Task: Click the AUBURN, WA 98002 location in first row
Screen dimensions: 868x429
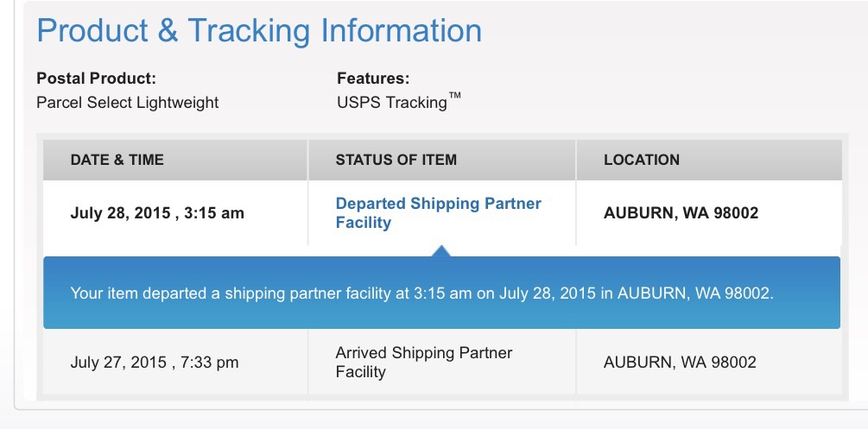Action: [x=681, y=213]
